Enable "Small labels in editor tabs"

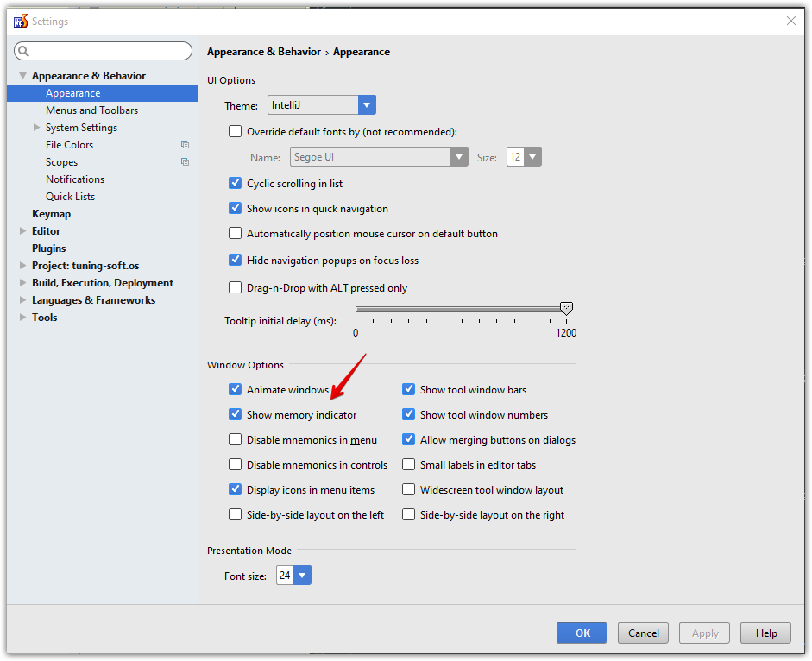[408, 464]
